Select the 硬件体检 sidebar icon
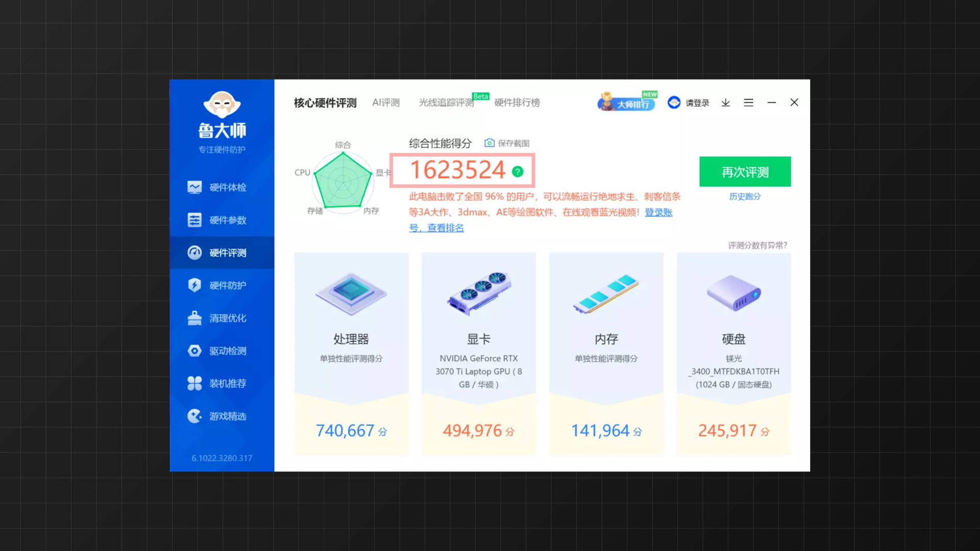This screenshot has width=980, height=551. pos(194,187)
